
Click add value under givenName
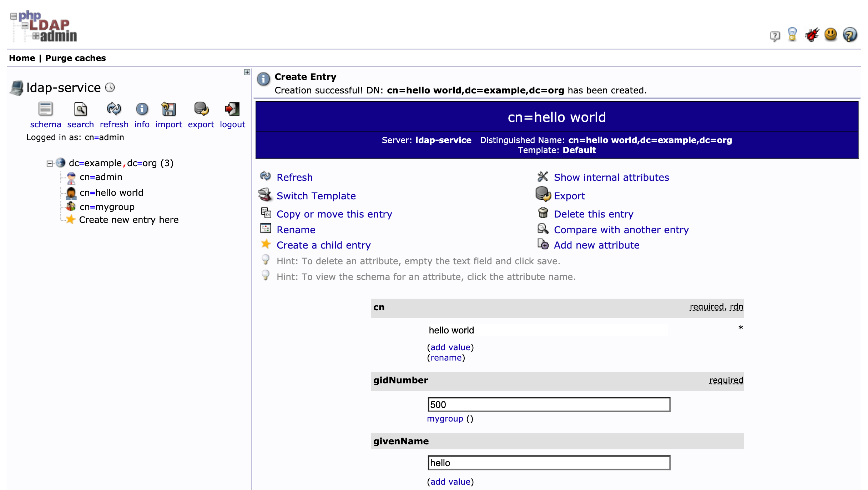(450, 482)
